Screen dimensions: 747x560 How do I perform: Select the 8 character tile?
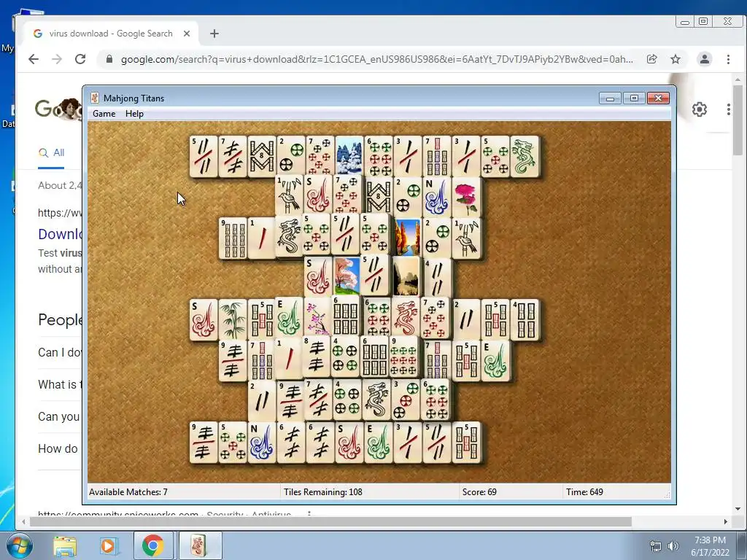[317, 357]
